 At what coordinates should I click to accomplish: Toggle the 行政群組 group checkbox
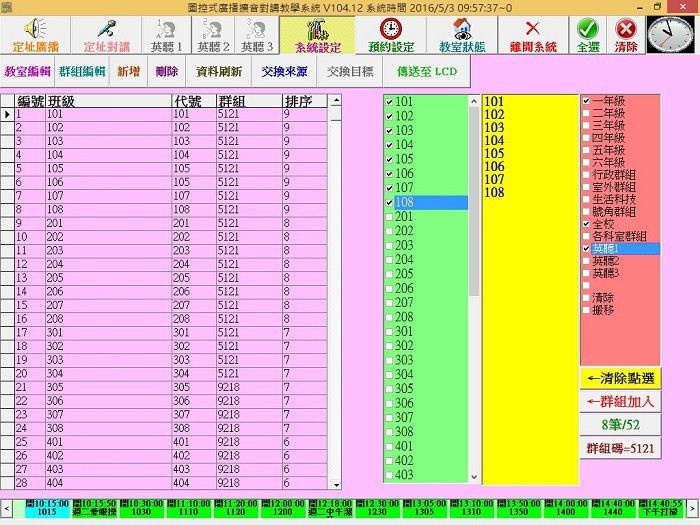point(587,174)
